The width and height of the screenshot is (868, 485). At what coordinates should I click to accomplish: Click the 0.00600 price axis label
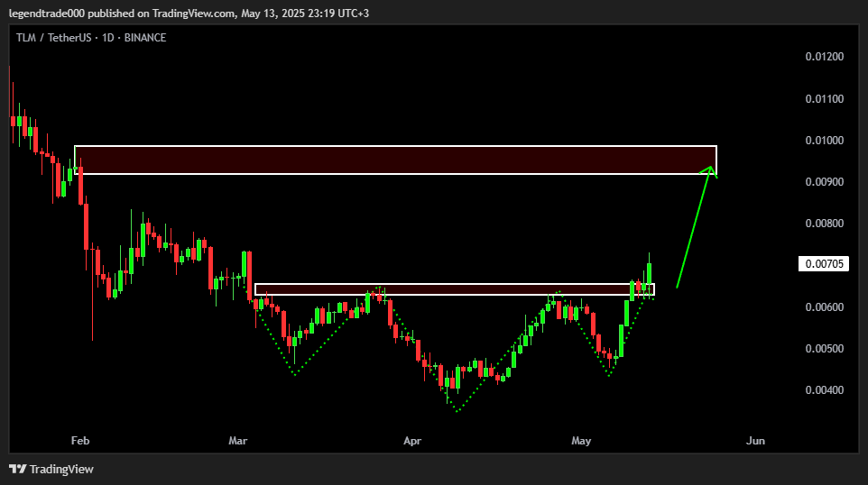(x=825, y=307)
